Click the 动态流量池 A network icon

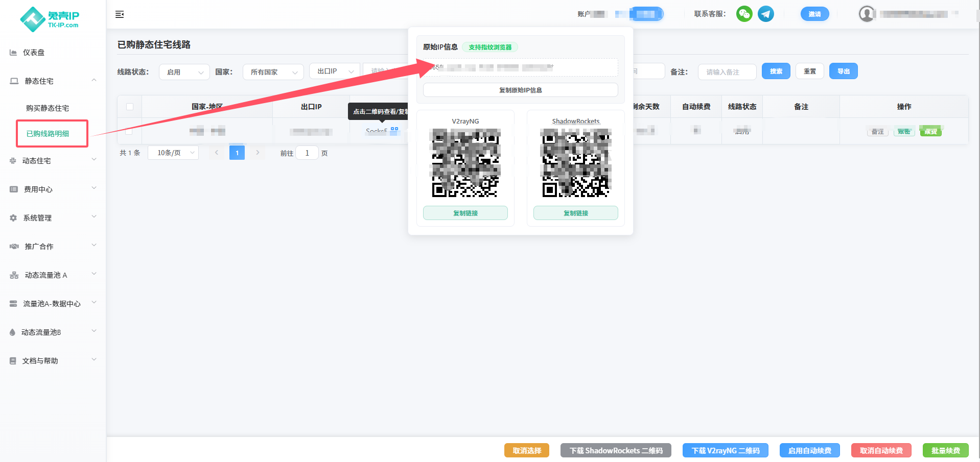(14, 275)
